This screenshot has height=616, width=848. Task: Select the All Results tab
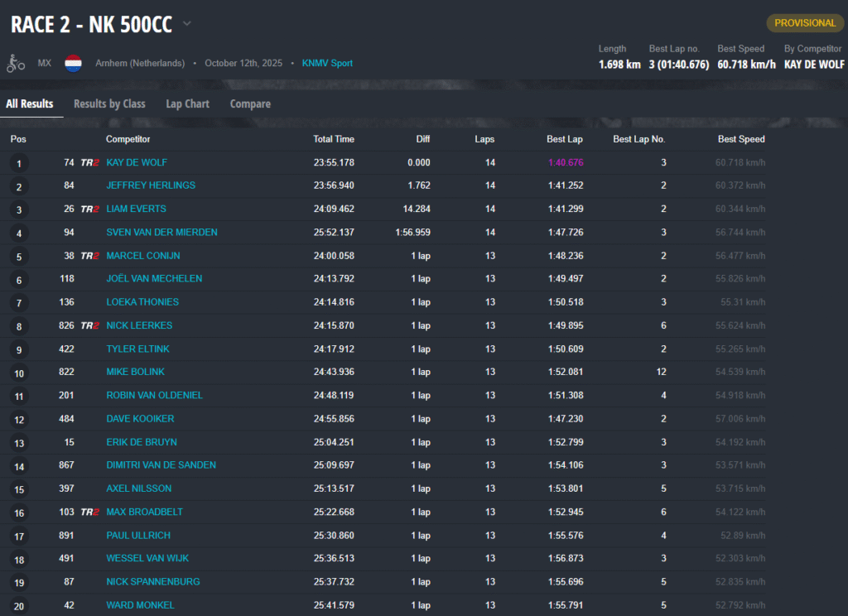[30, 104]
